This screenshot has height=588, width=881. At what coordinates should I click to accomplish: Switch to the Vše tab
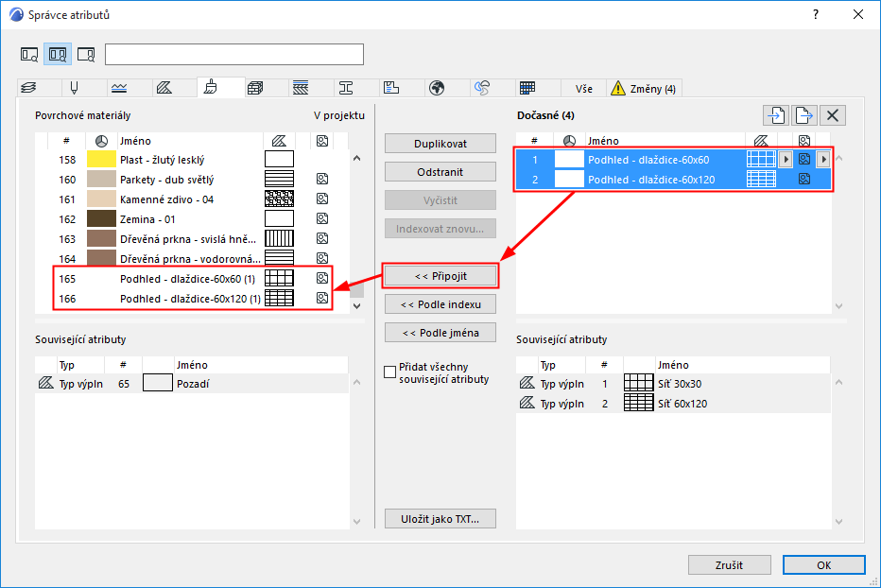pos(584,88)
